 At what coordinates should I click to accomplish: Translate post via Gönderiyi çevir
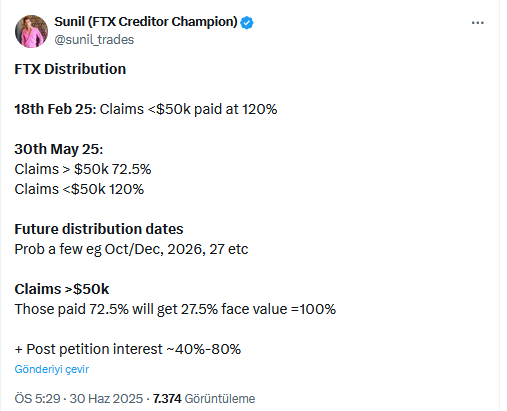pyautogui.click(x=52, y=369)
